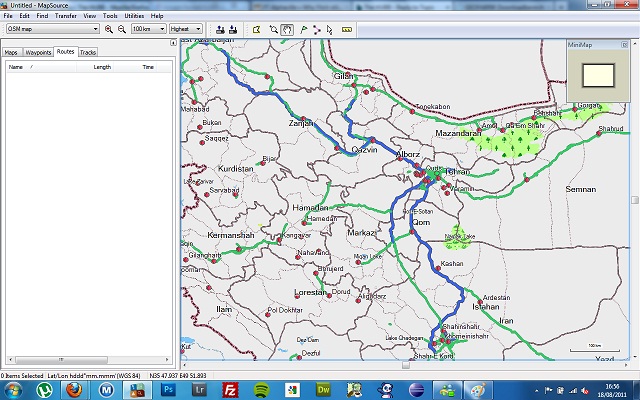
Task: Select the Map Select tool
Action: tap(257, 29)
